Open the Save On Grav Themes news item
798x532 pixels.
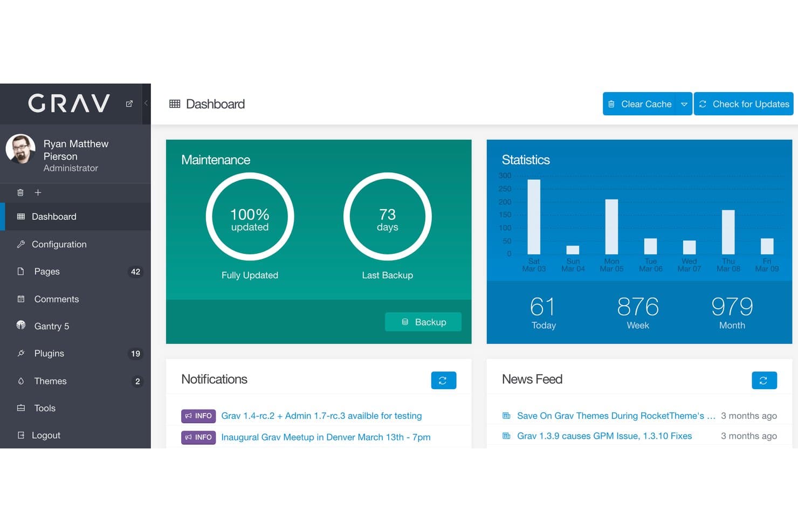[x=616, y=416]
